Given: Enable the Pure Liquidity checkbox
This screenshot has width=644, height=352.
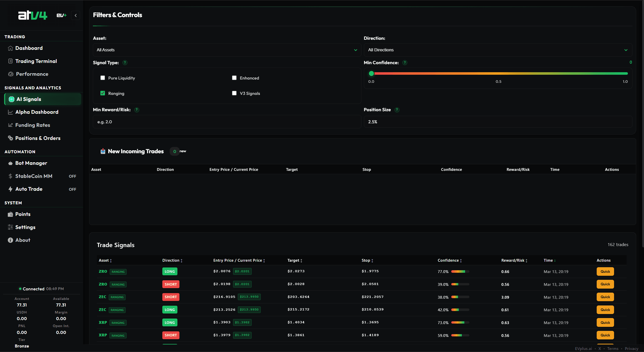Looking at the screenshot, I should 103,78.
